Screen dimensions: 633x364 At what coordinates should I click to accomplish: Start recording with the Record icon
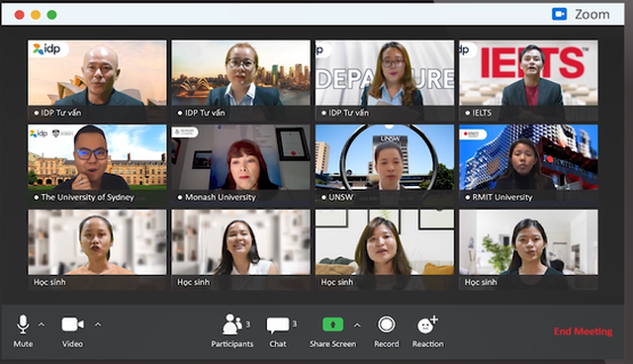(387, 324)
